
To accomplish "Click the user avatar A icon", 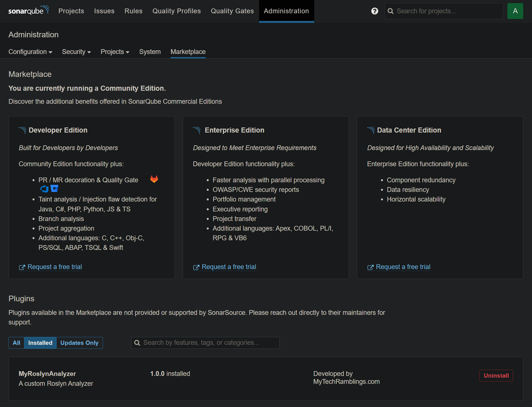I will 515,11.
